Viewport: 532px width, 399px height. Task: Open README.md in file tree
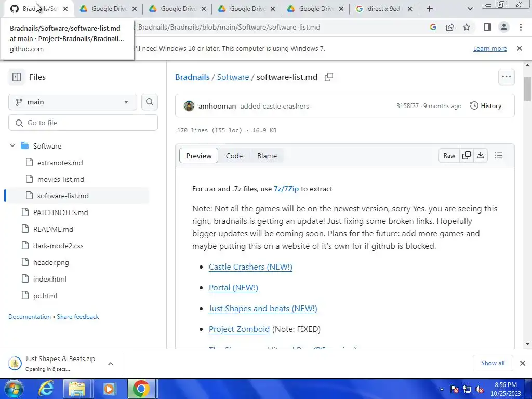point(54,229)
